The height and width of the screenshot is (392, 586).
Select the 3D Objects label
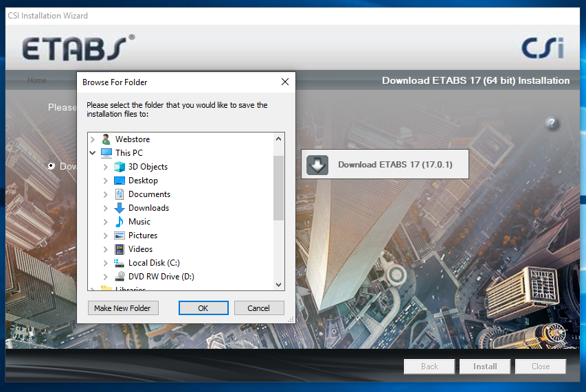pyautogui.click(x=148, y=167)
